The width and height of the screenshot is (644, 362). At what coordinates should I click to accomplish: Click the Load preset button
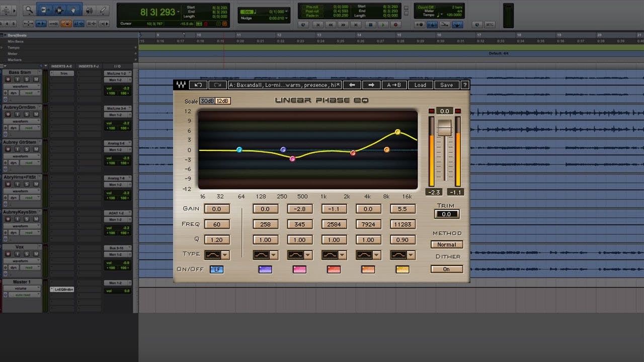pyautogui.click(x=420, y=85)
